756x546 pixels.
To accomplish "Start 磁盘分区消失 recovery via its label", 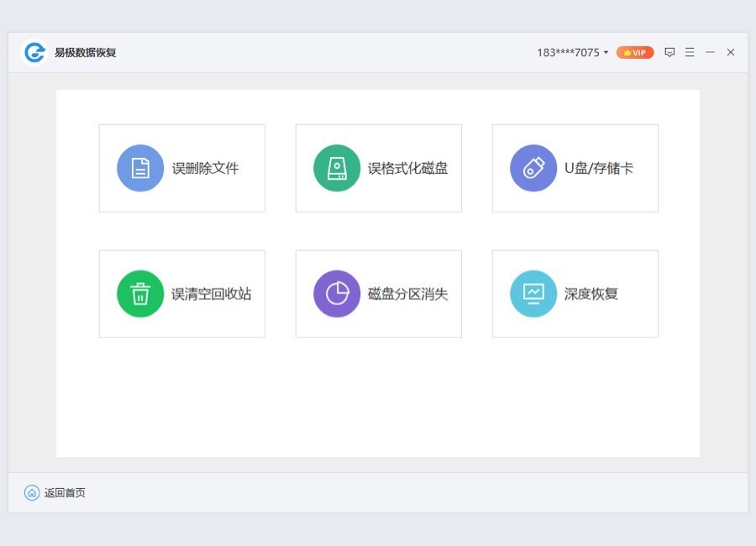I will tap(407, 294).
